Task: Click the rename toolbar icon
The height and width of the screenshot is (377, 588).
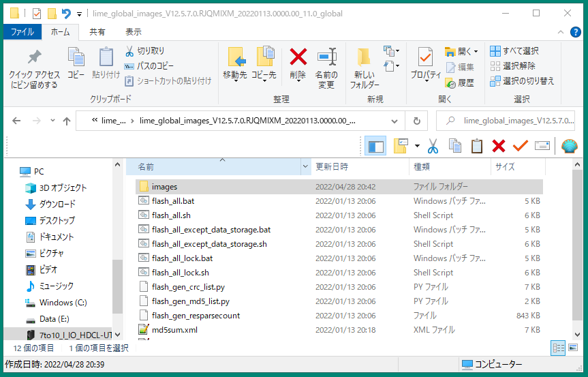Action: tap(542, 145)
